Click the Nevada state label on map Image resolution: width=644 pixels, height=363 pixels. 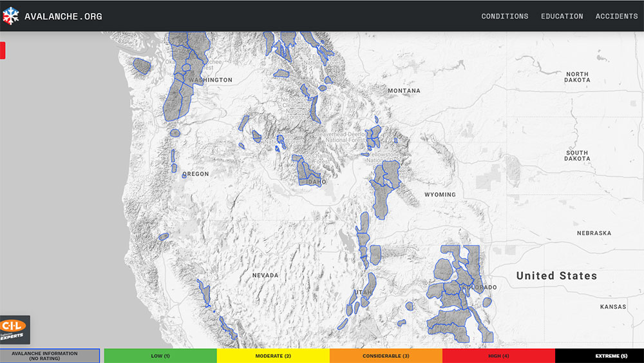[265, 275]
